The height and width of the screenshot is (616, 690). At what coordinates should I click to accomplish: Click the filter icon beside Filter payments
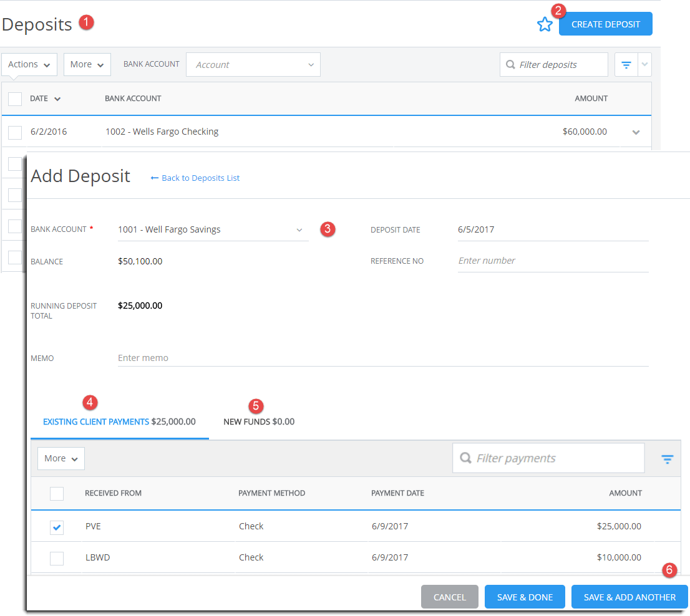pos(668,458)
